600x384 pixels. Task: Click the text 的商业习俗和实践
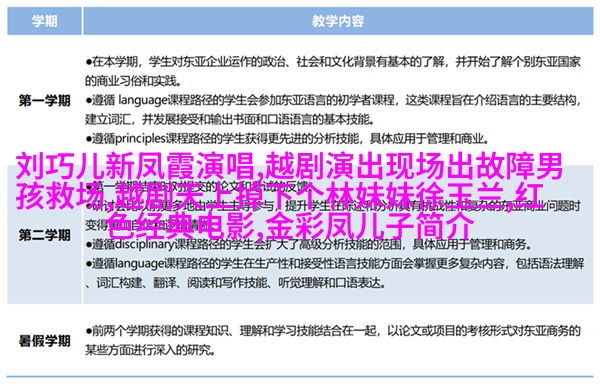tap(133, 81)
